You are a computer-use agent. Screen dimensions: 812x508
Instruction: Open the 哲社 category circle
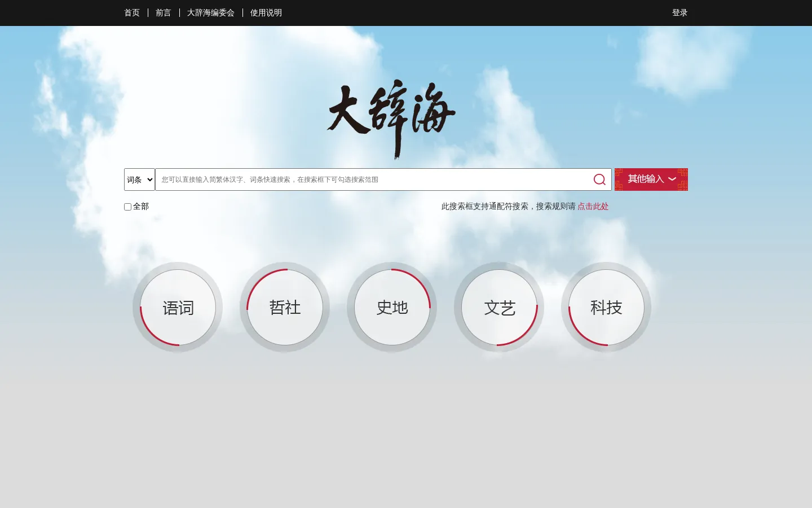click(x=285, y=307)
